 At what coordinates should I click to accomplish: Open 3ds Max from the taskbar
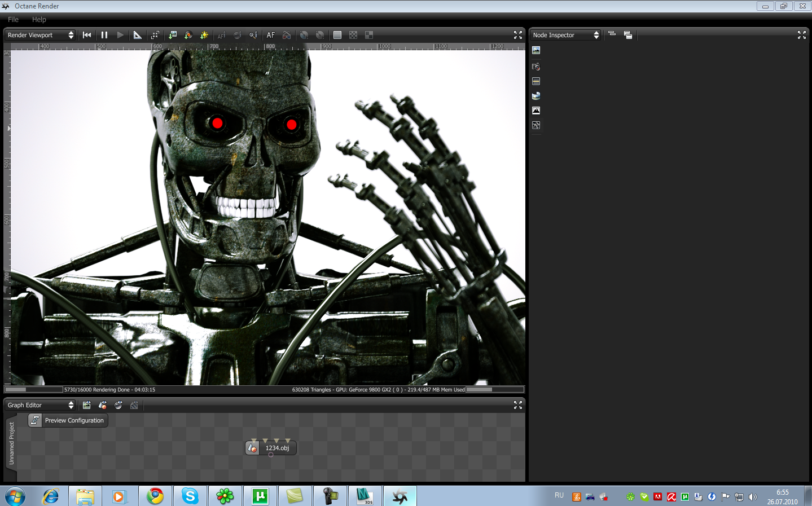[365, 496]
